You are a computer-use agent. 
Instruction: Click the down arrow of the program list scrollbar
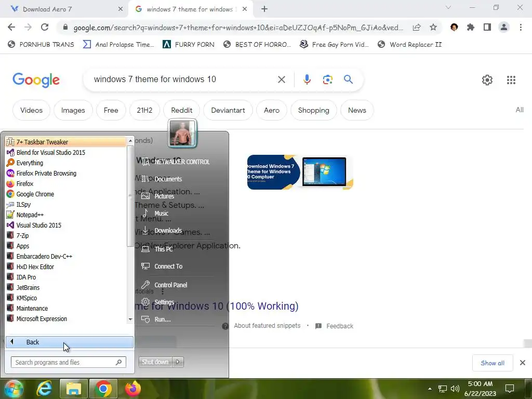point(130,320)
